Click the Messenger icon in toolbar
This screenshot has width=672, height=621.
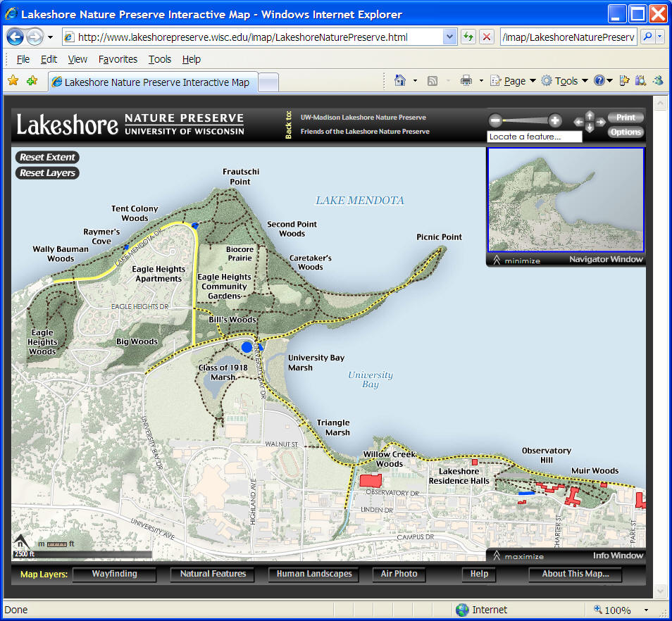[x=659, y=80]
